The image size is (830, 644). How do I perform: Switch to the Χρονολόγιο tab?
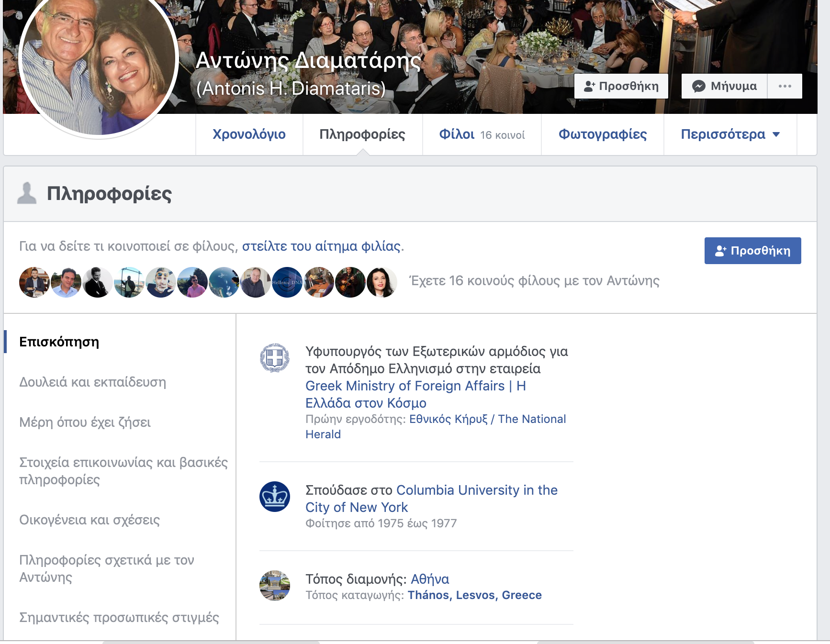coord(249,134)
